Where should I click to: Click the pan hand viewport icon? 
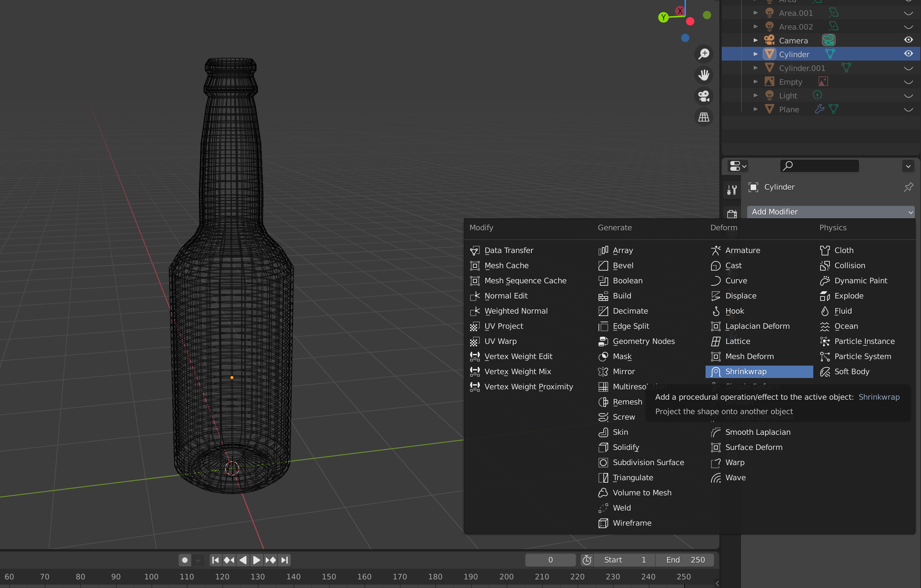[x=703, y=75]
